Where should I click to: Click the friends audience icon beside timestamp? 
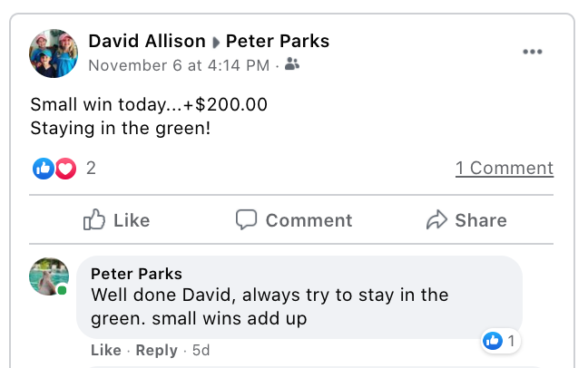pyautogui.click(x=292, y=64)
